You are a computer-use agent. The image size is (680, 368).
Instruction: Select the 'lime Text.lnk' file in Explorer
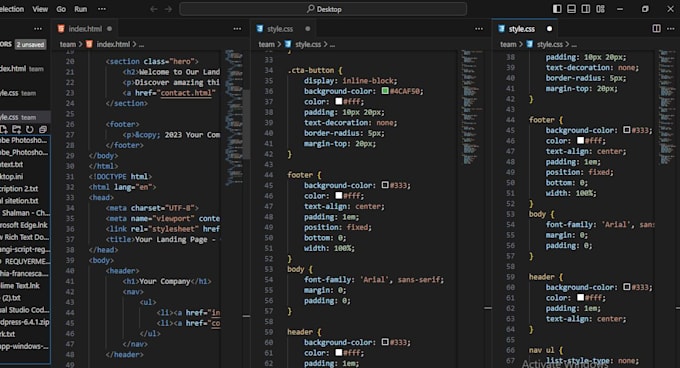click(25, 285)
